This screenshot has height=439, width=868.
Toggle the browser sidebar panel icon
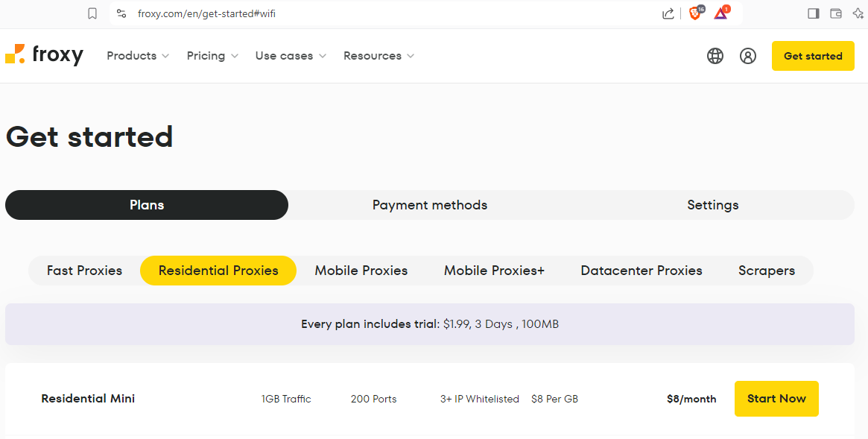pyautogui.click(x=814, y=13)
